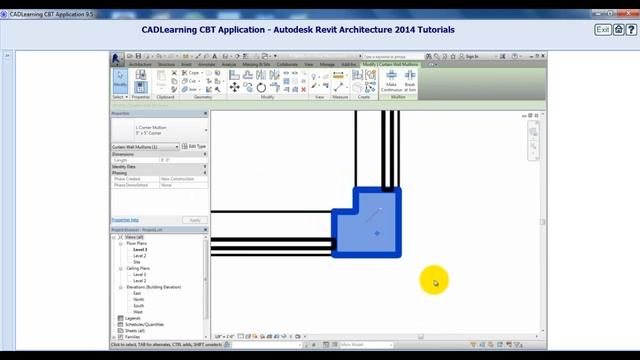
Task: Click the InfoCenter keyword search field
Action: point(393,56)
